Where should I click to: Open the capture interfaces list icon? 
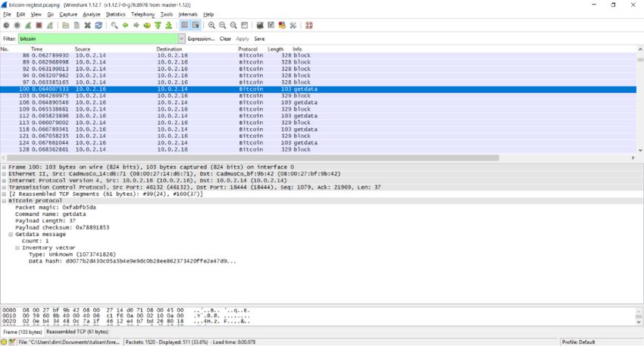(x=6, y=26)
